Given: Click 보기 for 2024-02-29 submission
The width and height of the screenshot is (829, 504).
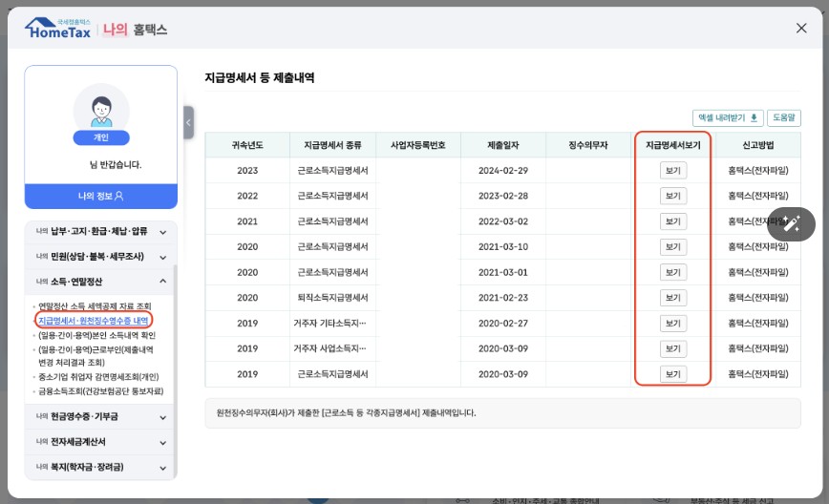Looking at the screenshot, I should [673, 171].
